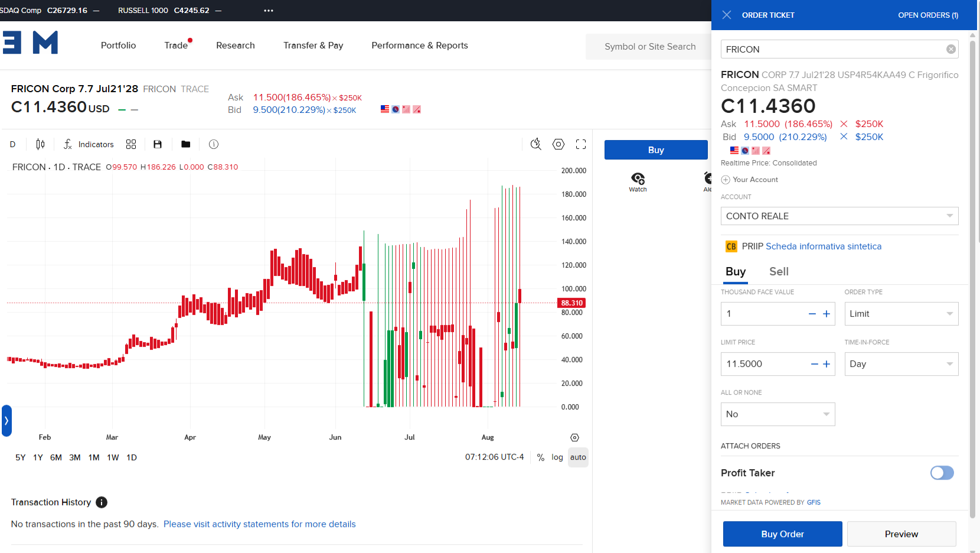Open the chart layout grid selector
The width and height of the screenshot is (980, 553).
pos(131,144)
